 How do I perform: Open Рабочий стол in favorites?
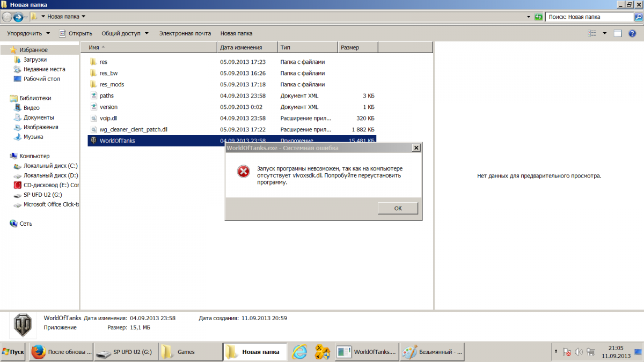click(x=41, y=79)
